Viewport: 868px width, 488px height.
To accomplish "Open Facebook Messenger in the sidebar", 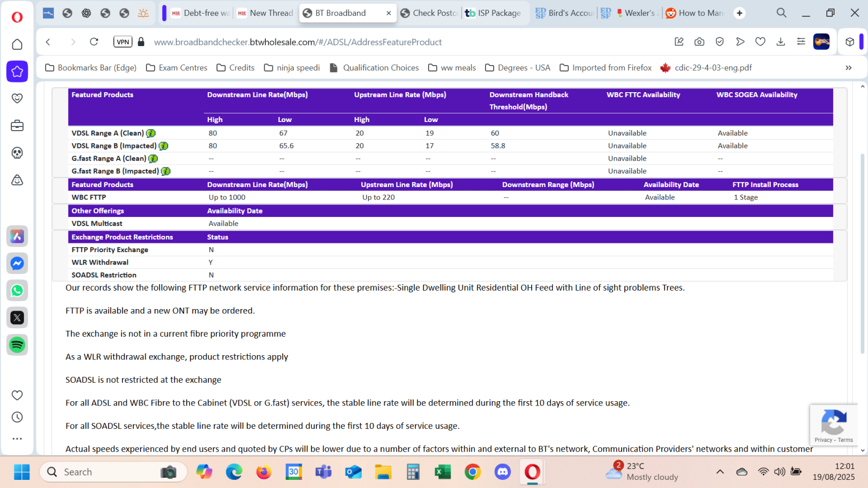I will point(17,264).
